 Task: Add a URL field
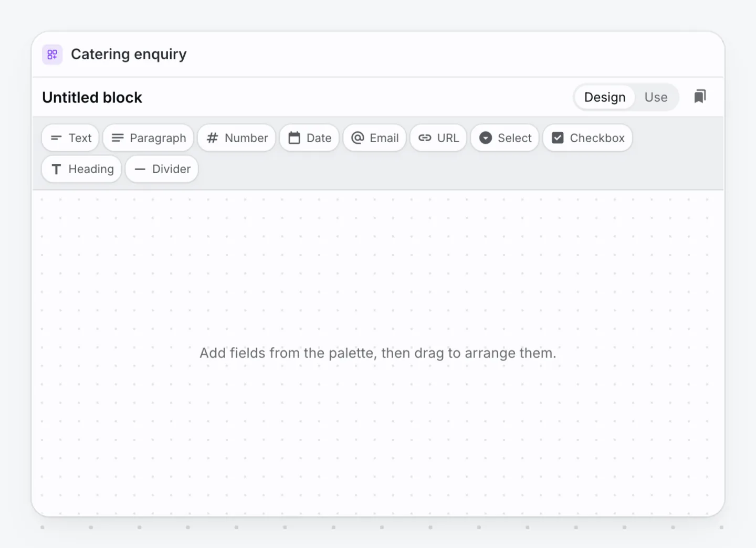tap(438, 138)
